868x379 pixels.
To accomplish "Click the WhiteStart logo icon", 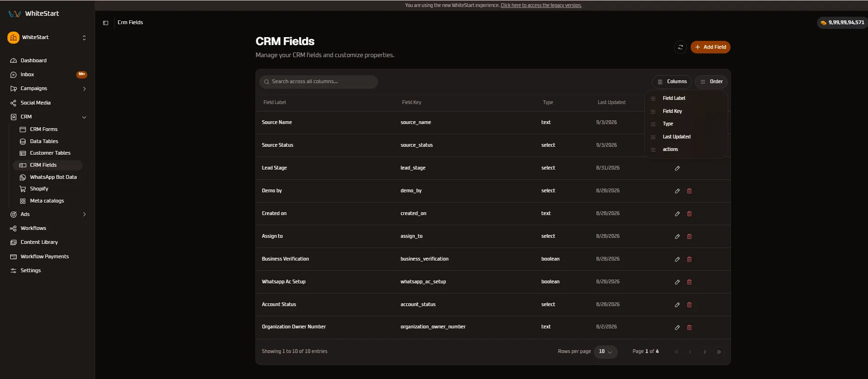I will point(14,13).
